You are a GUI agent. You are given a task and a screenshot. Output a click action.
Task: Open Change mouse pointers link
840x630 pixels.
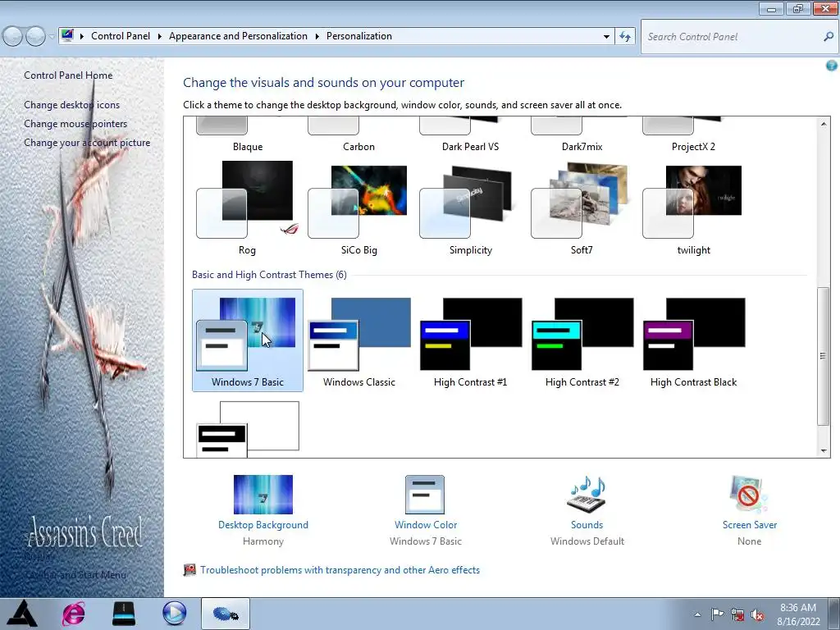coord(75,124)
